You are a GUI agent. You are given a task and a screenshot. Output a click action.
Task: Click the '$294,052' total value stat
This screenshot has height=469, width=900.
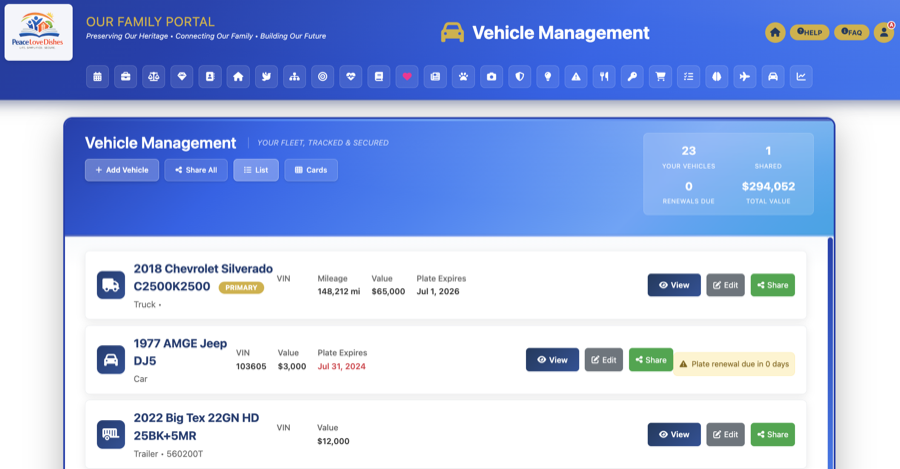(768, 187)
